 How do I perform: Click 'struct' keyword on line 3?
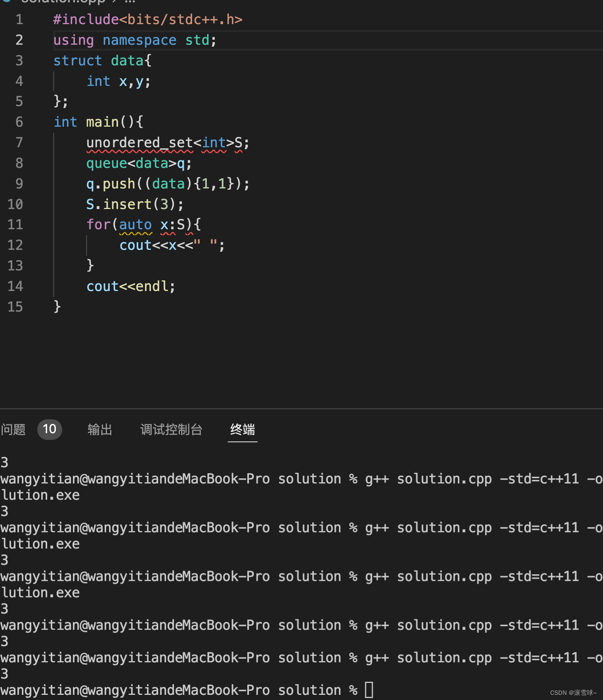(x=78, y=61)
